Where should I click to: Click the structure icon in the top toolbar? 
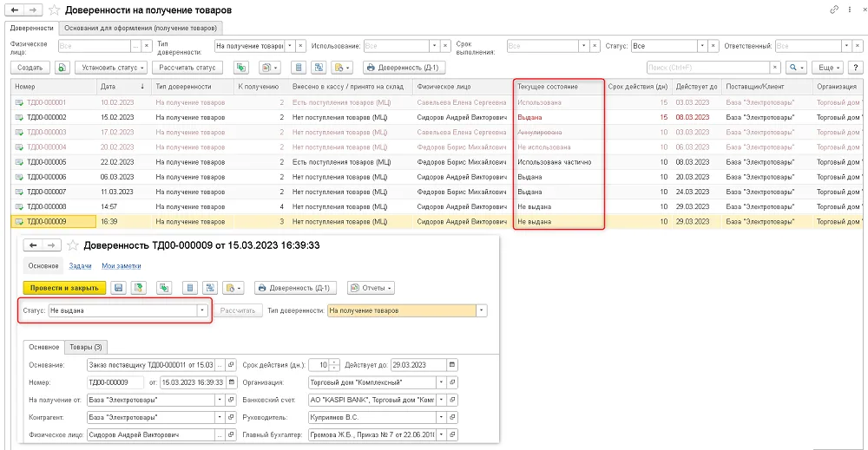click(x=319, y=68)
